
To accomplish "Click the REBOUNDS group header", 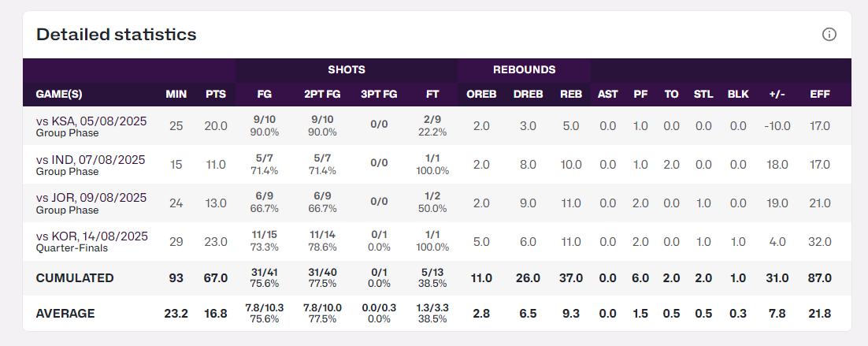I will point(524,69).
